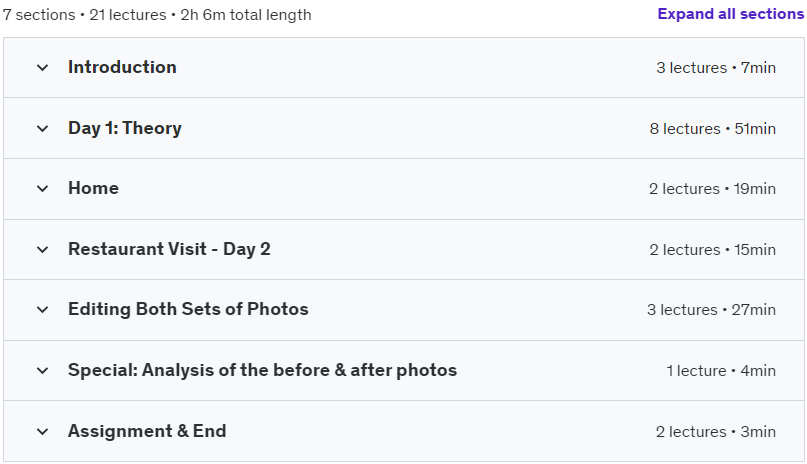Expand all sections using the link
Screen dimensions: 807x464
tap(731, 14)
